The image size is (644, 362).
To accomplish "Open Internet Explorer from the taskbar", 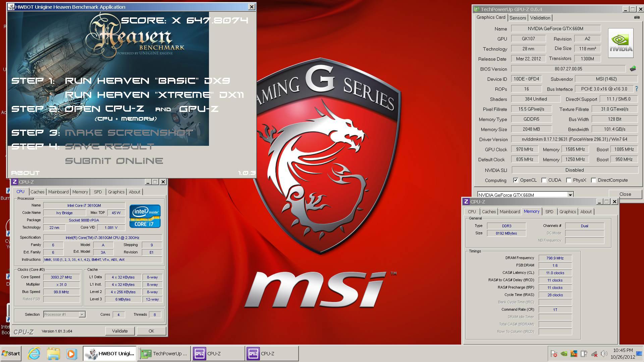I will (x=34, y=354).
